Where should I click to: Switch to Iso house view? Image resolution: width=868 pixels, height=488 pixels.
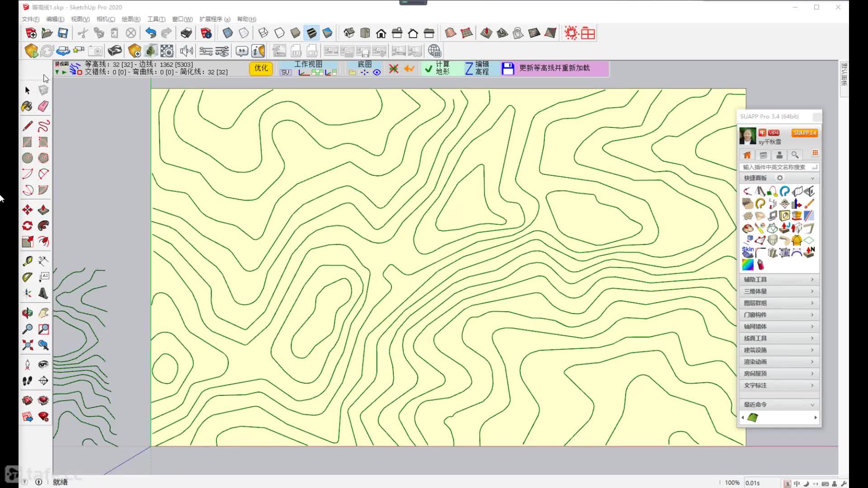coord(349,33)
